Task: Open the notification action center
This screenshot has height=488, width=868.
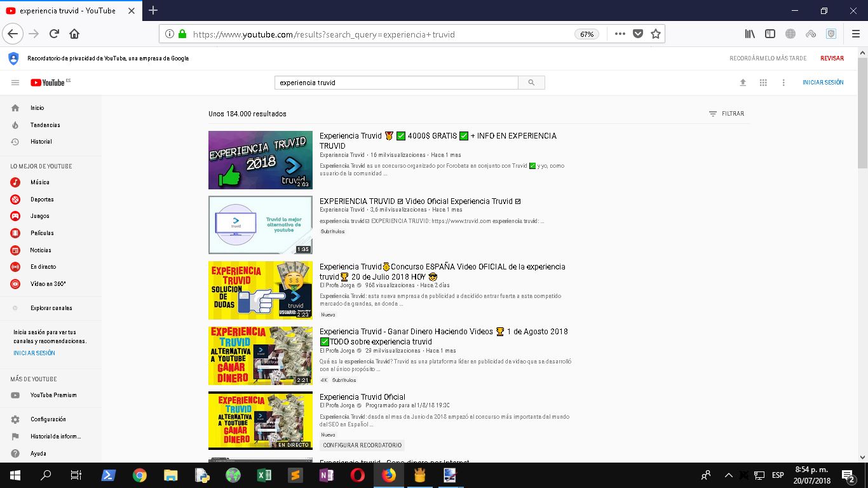Action: tap(848, 475)
